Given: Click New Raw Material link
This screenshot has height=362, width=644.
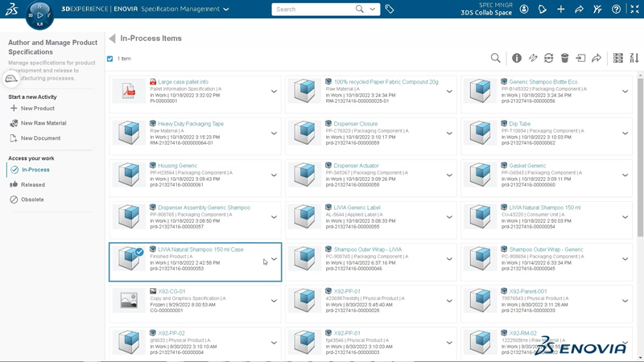Looking at the screenshot, I should [43, 123].
